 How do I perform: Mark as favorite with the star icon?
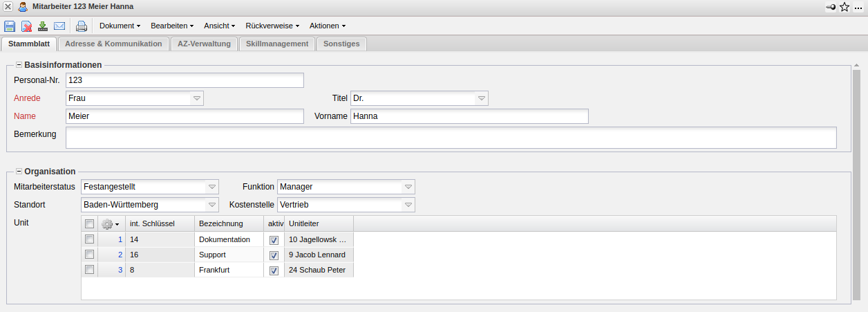845,7
